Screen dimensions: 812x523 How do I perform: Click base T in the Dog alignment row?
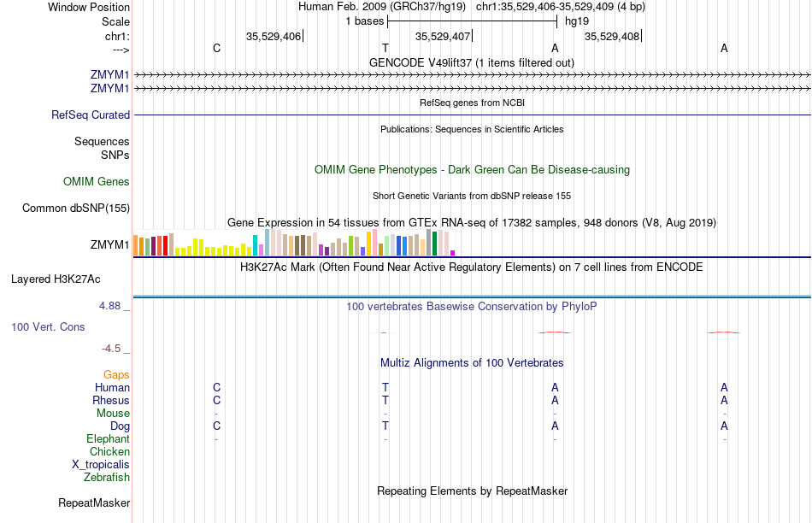click(x=385, y=426)
